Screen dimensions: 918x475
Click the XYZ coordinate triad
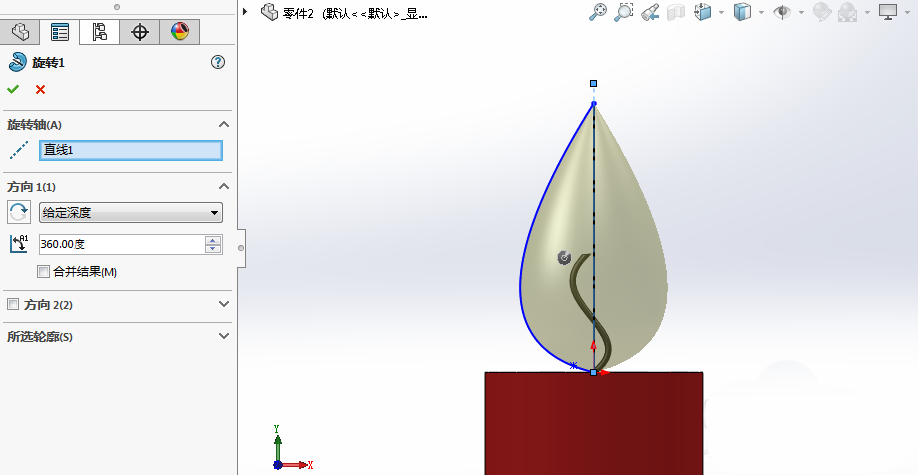pos(292,448)
